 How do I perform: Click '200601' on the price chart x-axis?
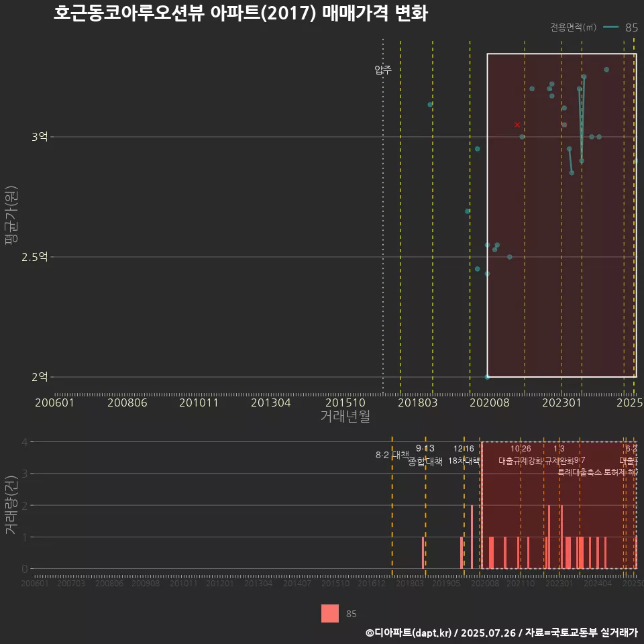click(54, 402)
